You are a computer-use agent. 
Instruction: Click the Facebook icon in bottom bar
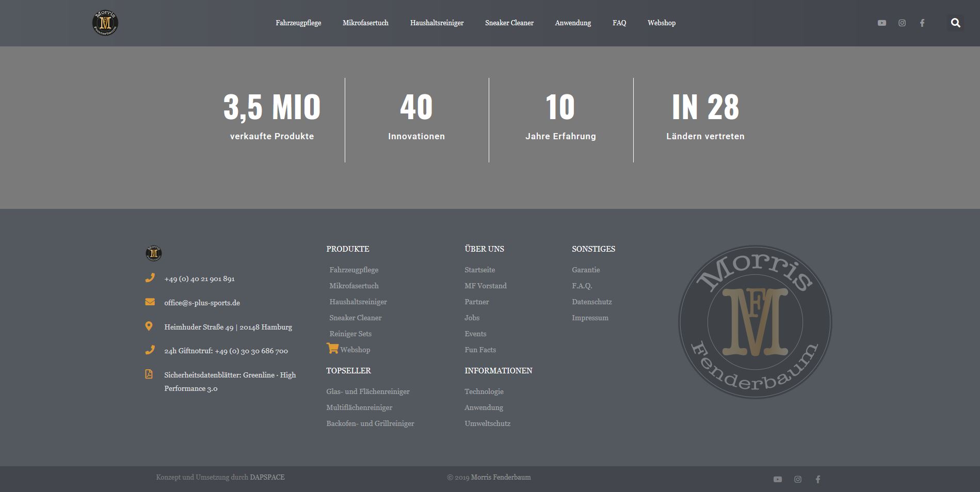817,479
